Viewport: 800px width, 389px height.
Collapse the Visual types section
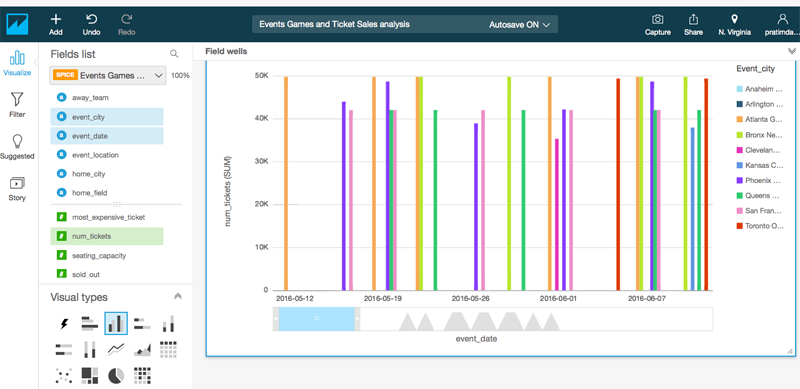tap(178, 296)
